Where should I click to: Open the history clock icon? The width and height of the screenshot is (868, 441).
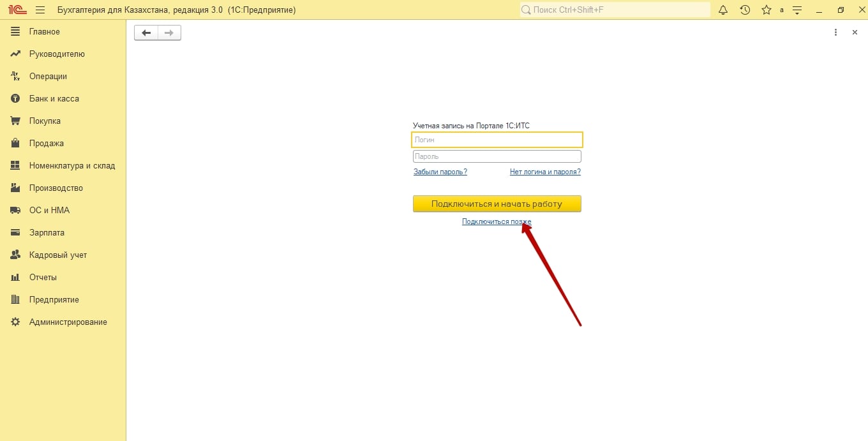coord(745,10)
